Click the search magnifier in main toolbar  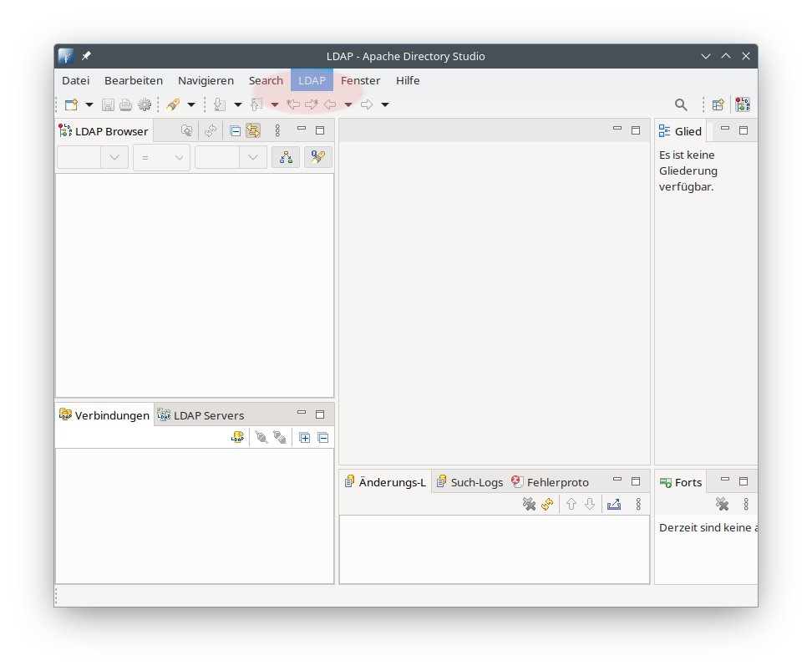click(681, 104)
